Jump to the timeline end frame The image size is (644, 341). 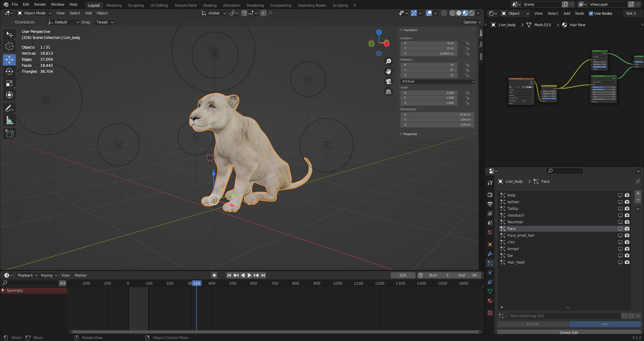pyautogui.click(x=263, y=275)
